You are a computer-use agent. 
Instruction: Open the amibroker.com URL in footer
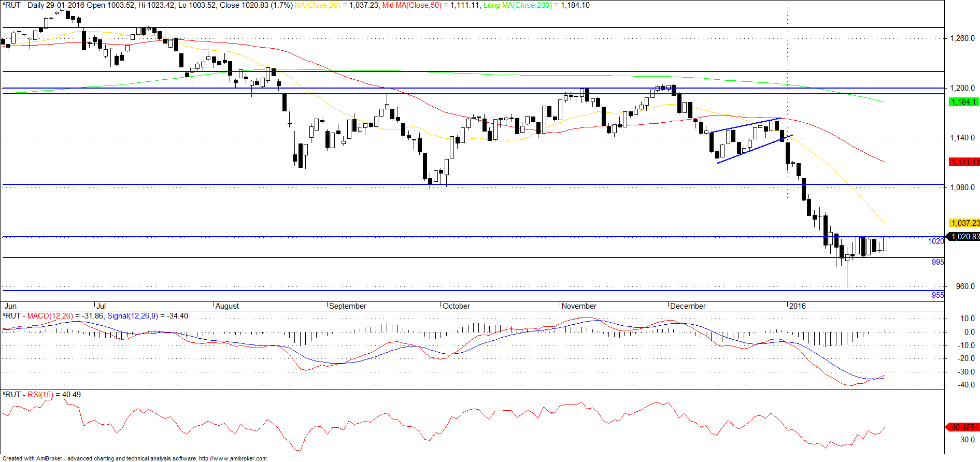[233, 458]
